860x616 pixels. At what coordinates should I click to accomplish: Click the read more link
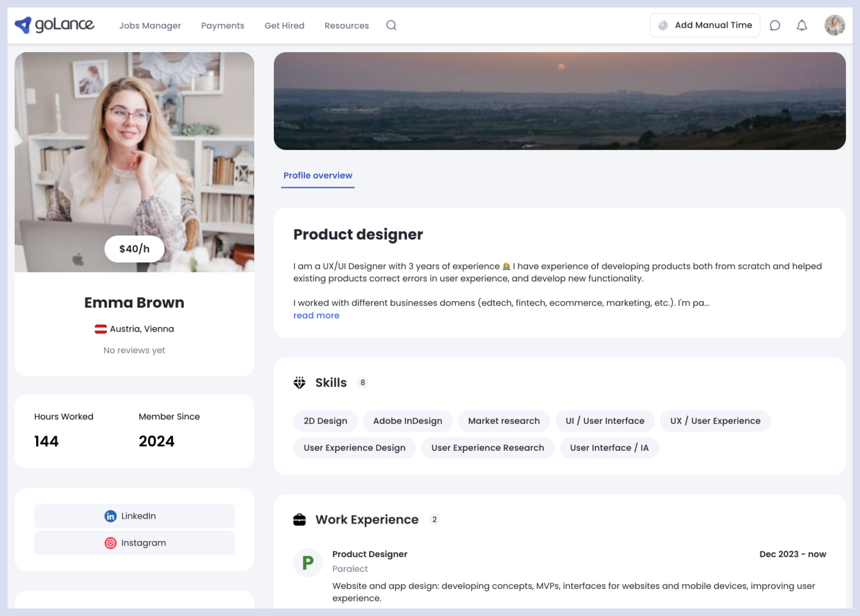[x=317, y=315]
